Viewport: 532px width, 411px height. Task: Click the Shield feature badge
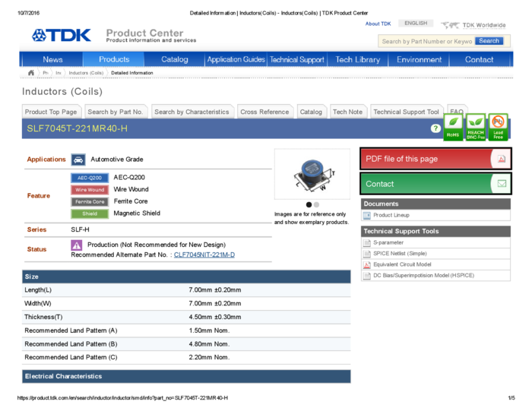[x=90, y=213]
